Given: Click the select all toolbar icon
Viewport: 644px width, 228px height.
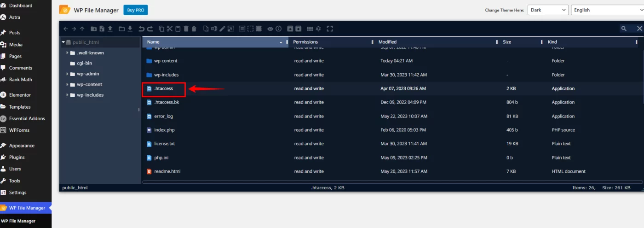Looking at the screenshot, I should (242, 29).
